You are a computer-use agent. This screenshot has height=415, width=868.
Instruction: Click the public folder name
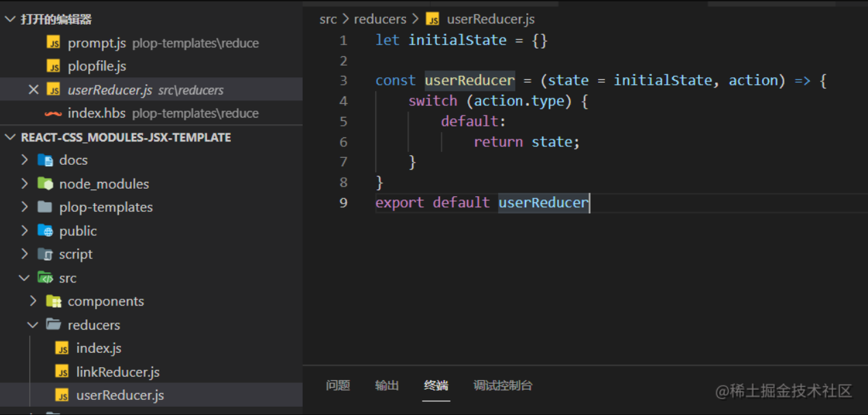click(78, 231)
